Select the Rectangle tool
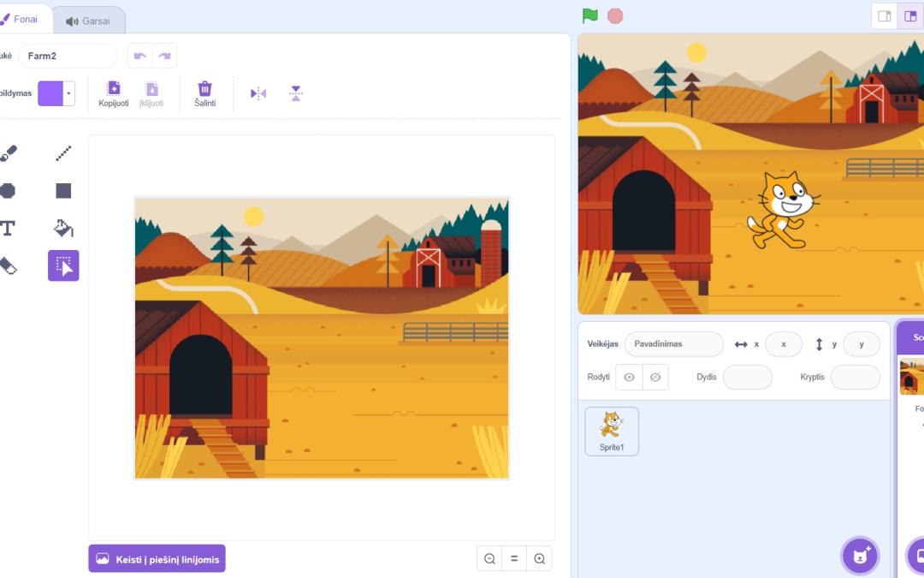 (63, 190)
